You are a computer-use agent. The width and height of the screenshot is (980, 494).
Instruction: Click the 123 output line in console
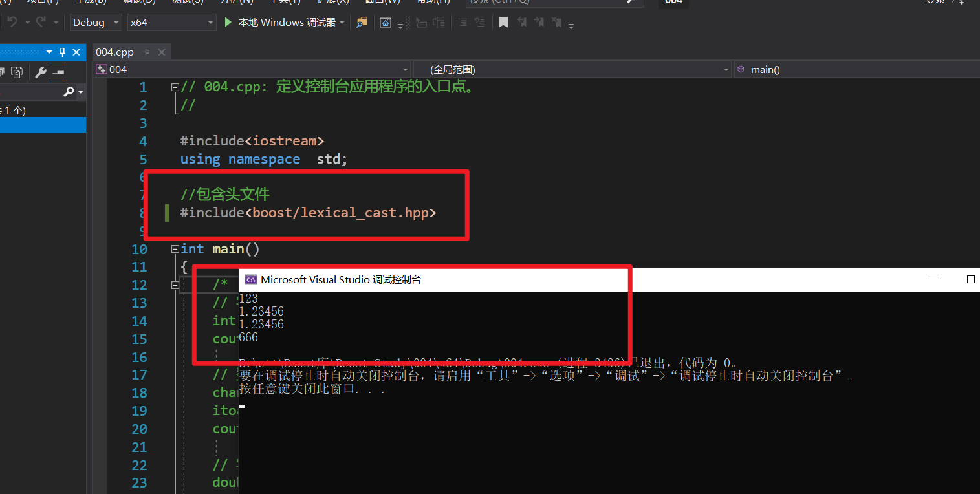click(x=248, y=298)
